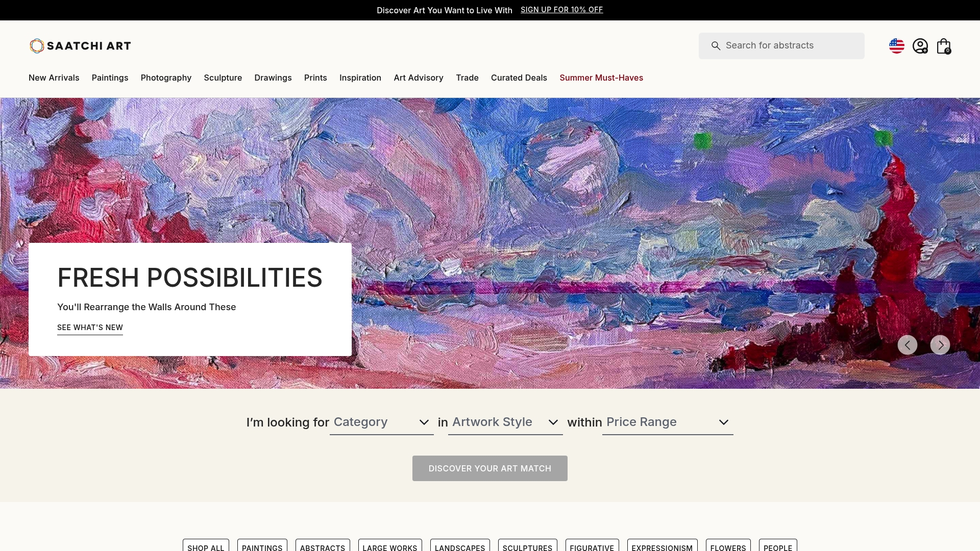Open the Sculpture menu

(x=223, y=78)
